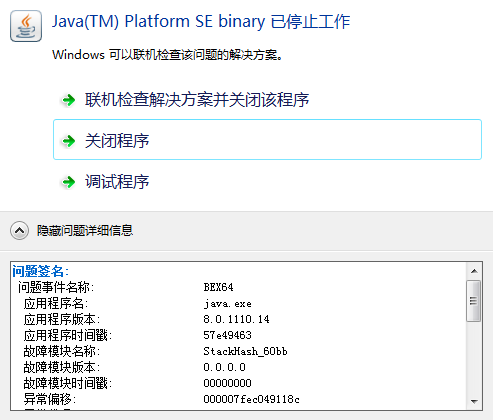493x420 pixels.
Task: Click the Windows 可以联机检查该问题的解决方案 message
Action: tap(168, 55)
